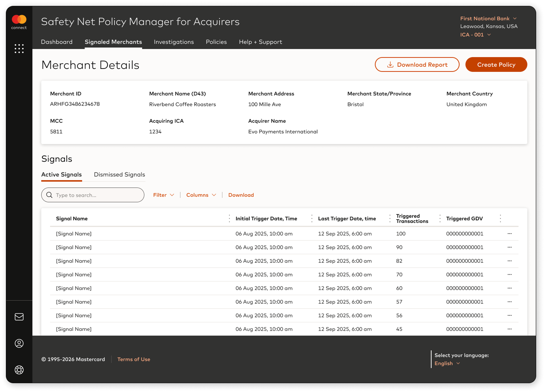
Task: Switch to the Dismissed Signals tab
Action: [x=119, y=175]
